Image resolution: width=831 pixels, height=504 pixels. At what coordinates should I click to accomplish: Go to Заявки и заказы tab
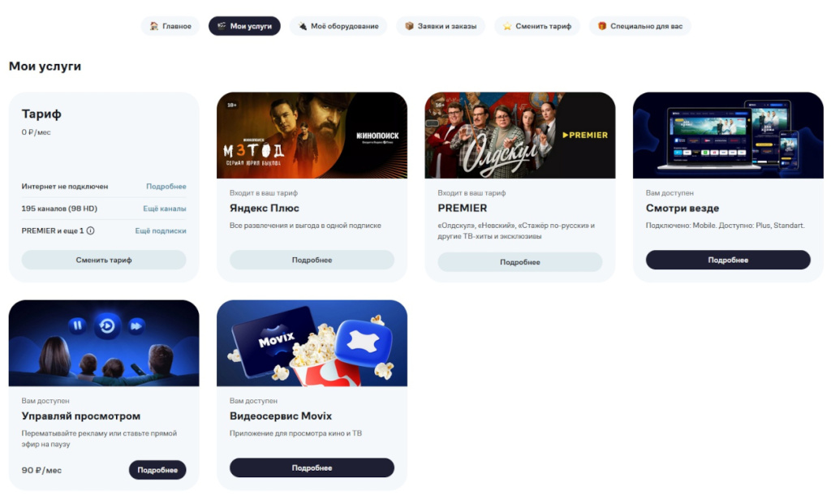441,26
